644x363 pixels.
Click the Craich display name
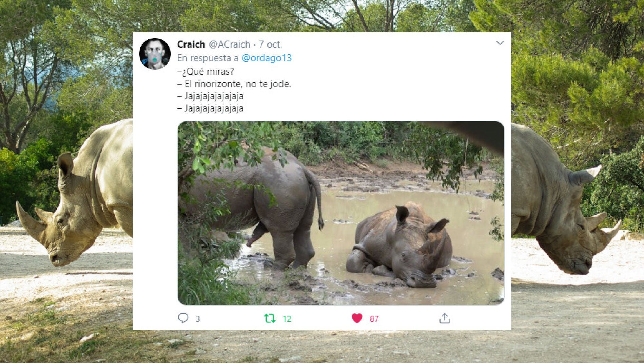tap(191, 44)
